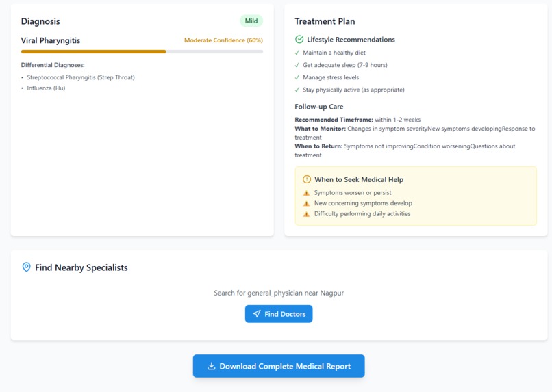
Task: Click Recommended Timeframe within 1-2 weeks line
Action: point(357,120)
